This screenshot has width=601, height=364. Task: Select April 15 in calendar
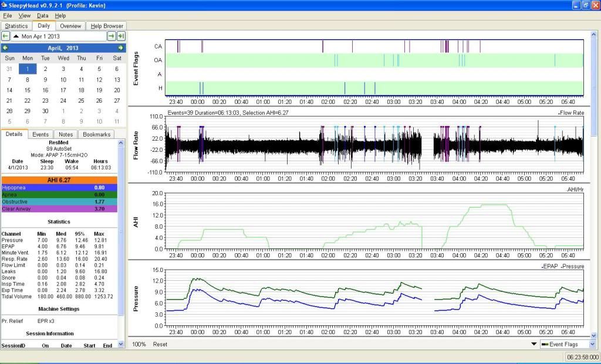[x=27, y=90]
